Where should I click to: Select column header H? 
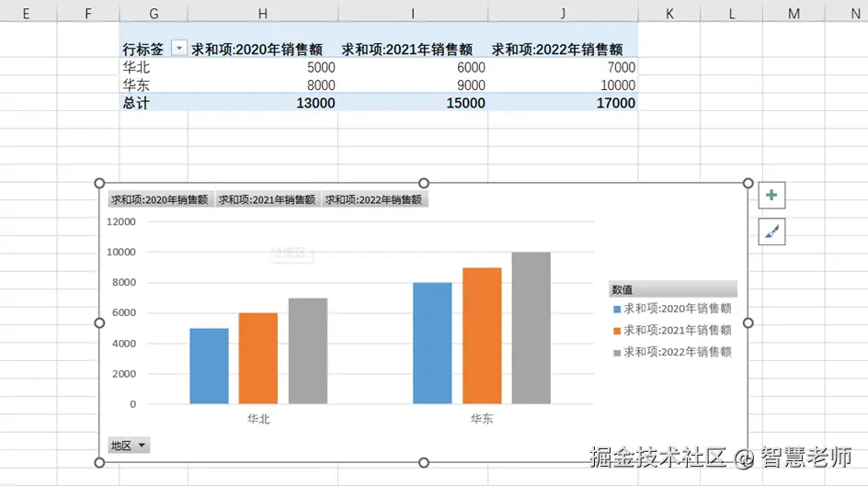coord(263,13)
